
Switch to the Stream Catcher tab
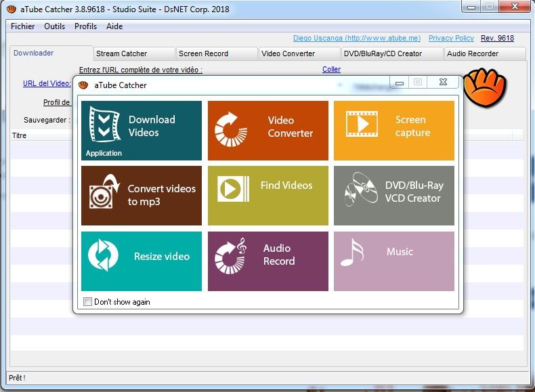pos(134,53)
